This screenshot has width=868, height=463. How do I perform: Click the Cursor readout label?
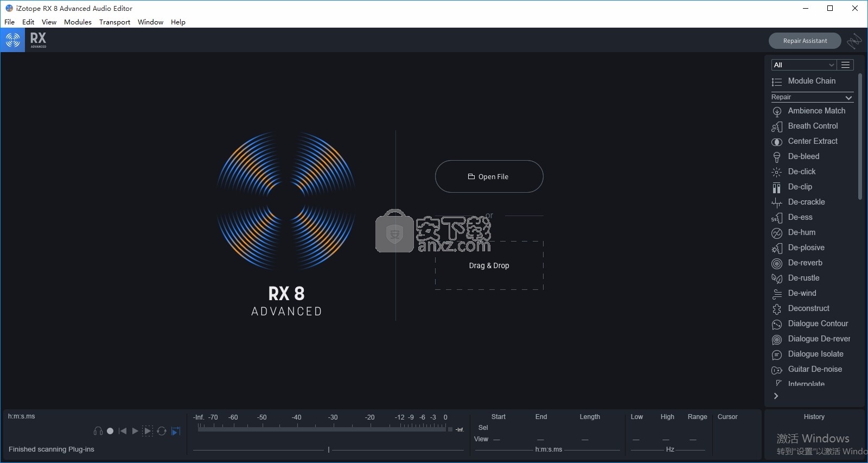click(727, 417)
